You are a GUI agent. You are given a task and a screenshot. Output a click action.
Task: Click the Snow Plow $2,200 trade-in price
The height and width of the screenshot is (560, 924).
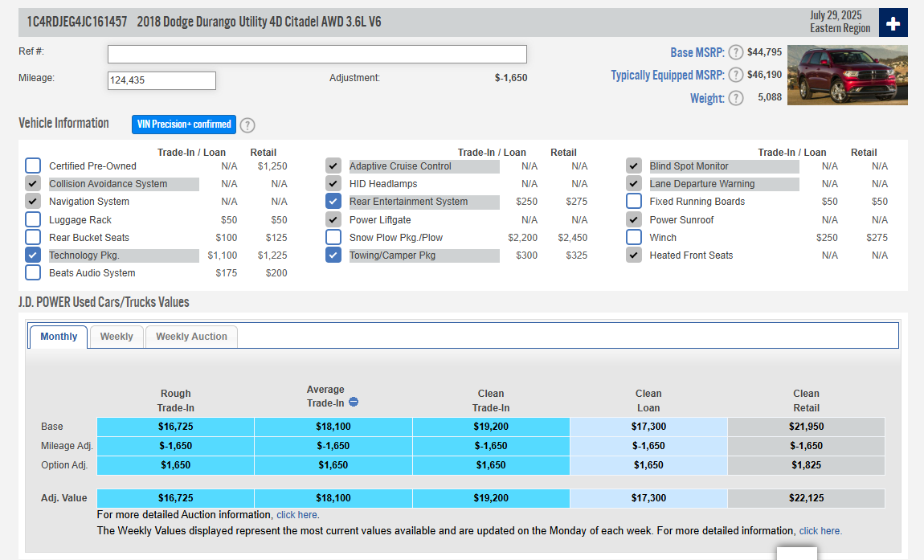pos(523,238)
